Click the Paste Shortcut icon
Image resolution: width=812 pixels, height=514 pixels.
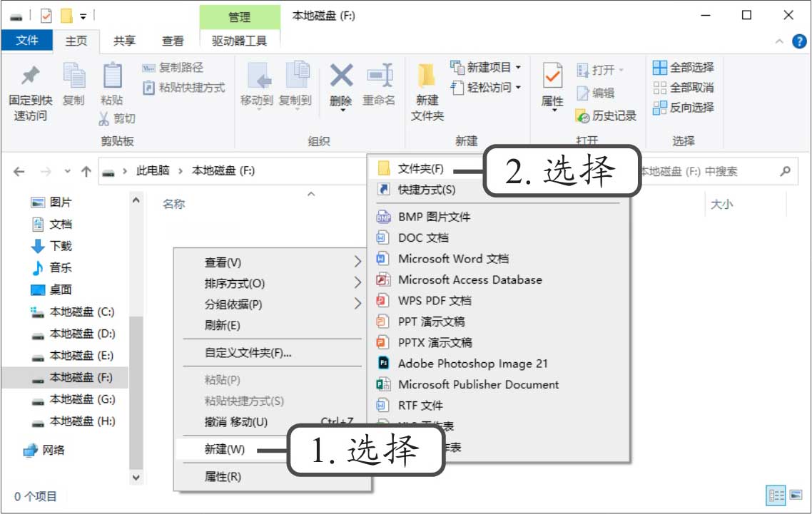tap(148, 88)
